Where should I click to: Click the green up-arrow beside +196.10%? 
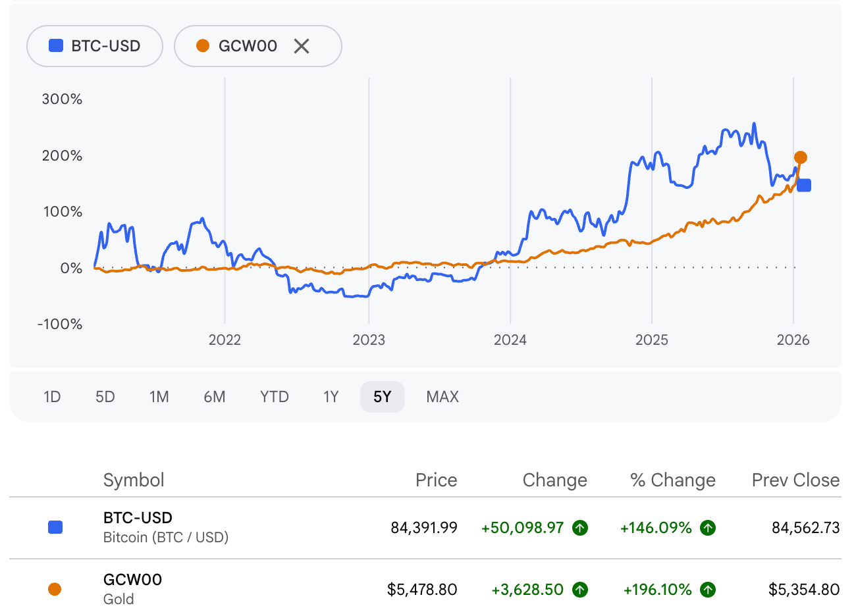[x=708, y=590]
